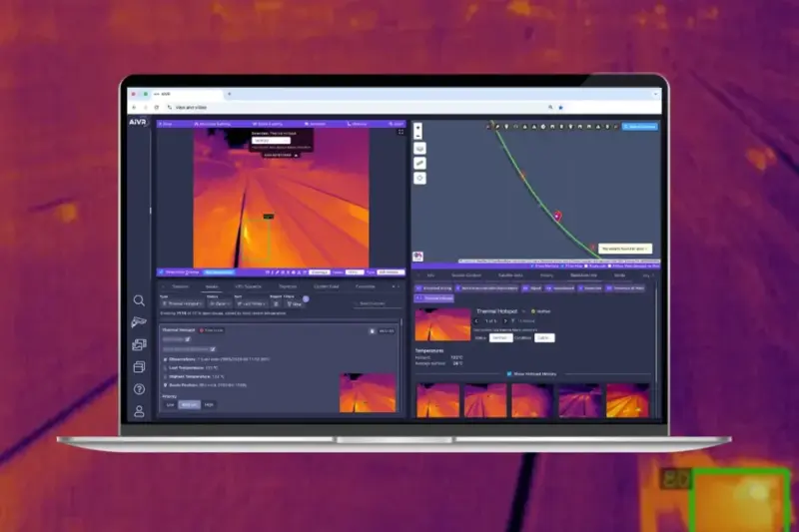This screenshot has width=799, height=532.
Task: Click the hotspot pin marker on the map
Action: click(557, 216)
